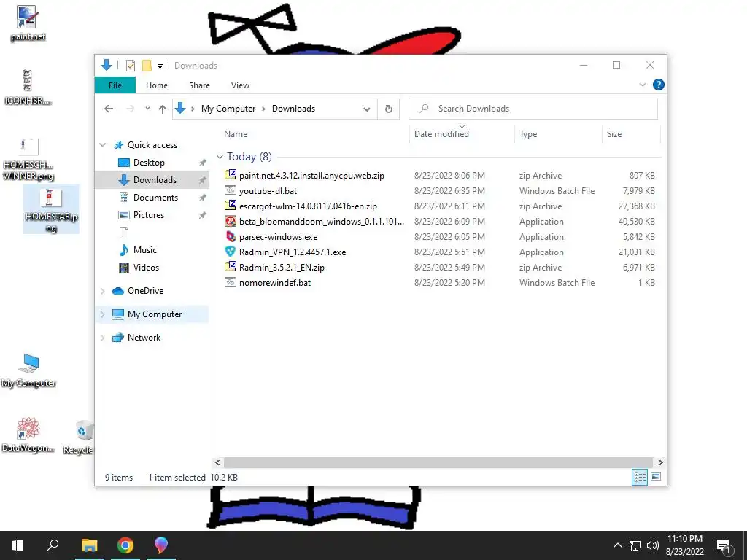Switch to Large icons view button
Image resolution: width=747 pixels, height=560 pixels.
click(x=656, y=477)
